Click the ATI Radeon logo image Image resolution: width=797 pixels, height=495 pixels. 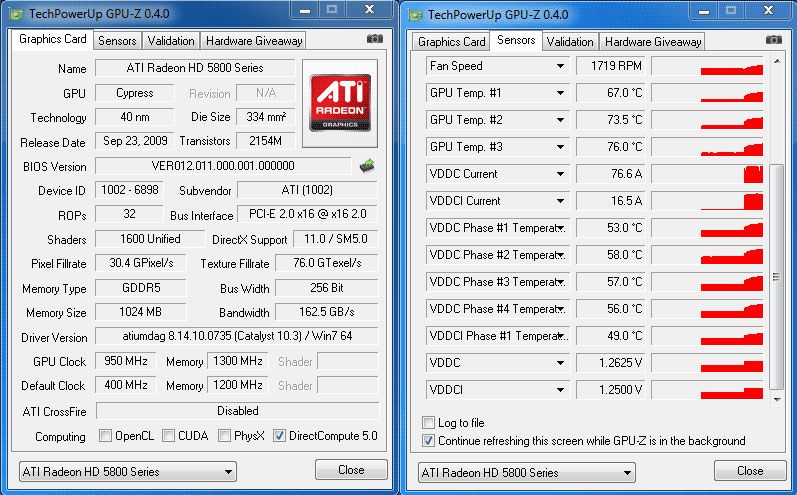click(x=340, y=103)
